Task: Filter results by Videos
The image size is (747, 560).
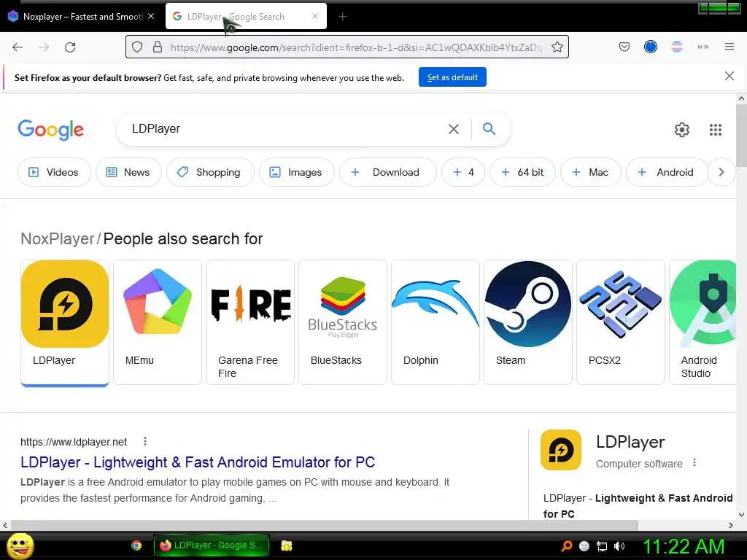Action: pyautogui.click(x=54, y=172)
